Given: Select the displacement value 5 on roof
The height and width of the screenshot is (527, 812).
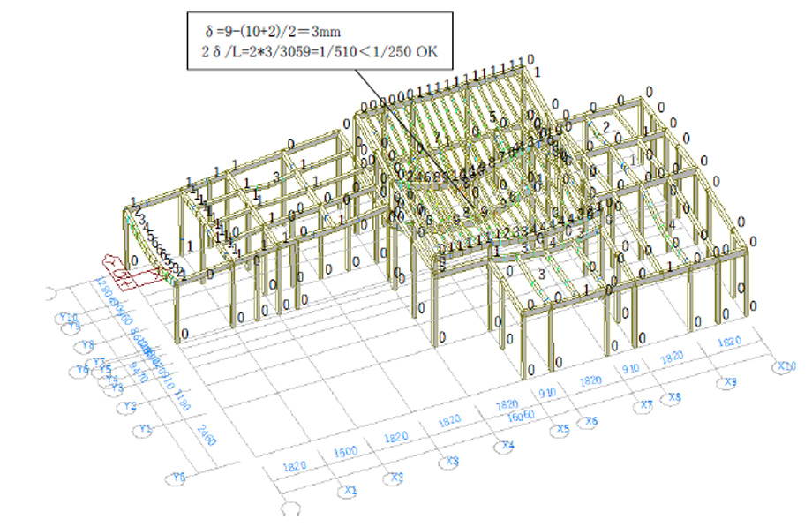Looking at the screenshot, I should tap(492, 117).
